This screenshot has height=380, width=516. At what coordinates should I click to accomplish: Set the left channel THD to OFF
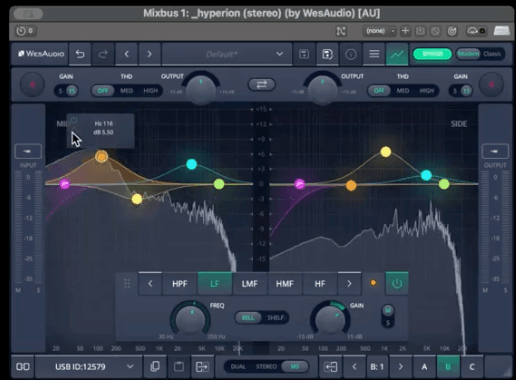(103, 91)
